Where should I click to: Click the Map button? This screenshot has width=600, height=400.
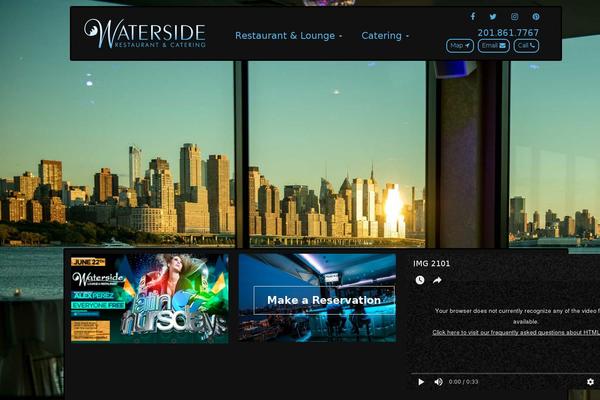point(460,46)
